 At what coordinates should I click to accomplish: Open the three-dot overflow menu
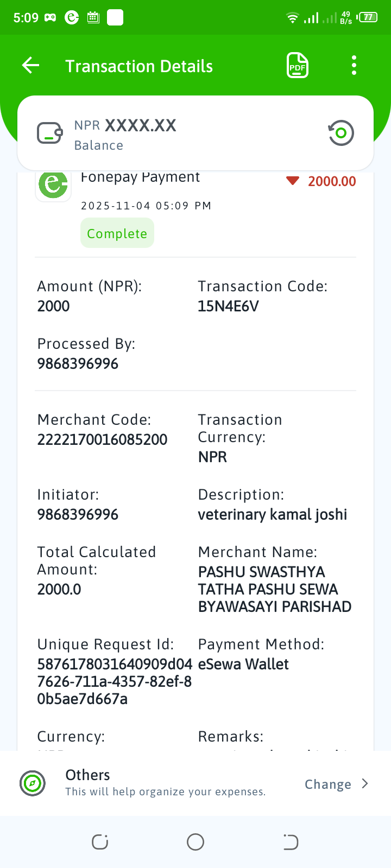tap(354, 66)
